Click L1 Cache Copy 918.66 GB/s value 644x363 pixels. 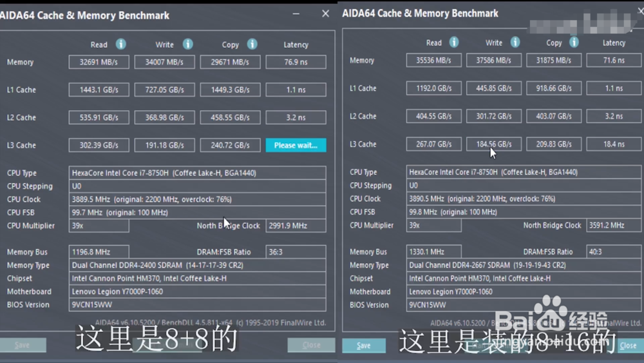[554, 88]
